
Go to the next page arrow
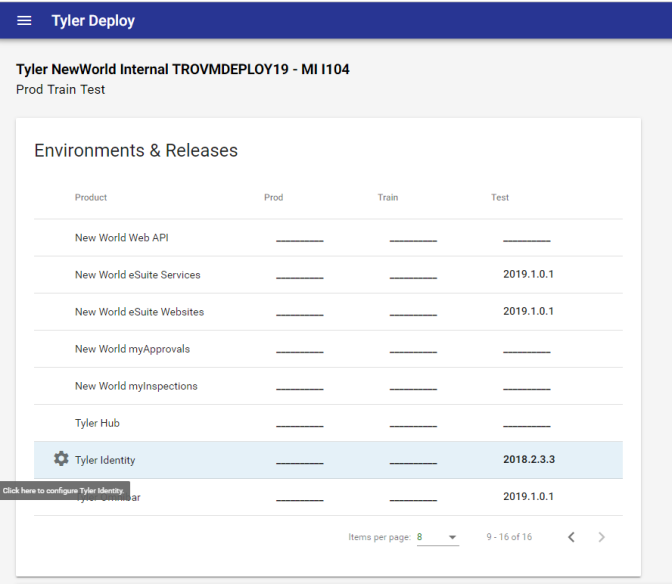point(601,537)
